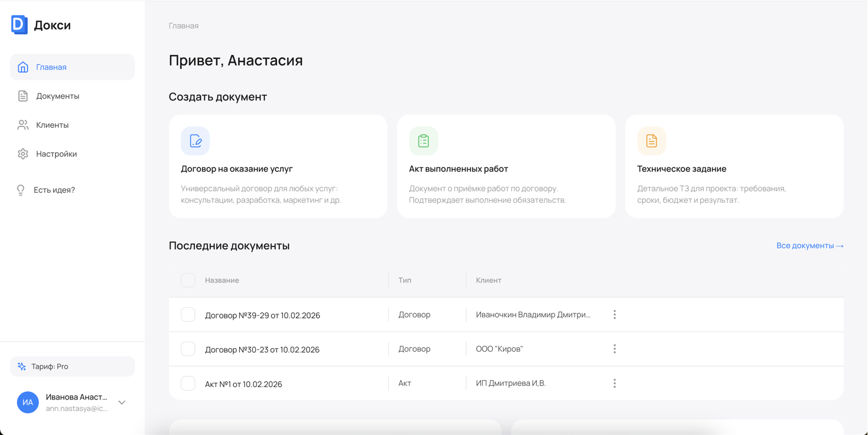The image size is (868, 435).
Task: Click the home icon beside Главная
Action: click(x=23, y=67)
